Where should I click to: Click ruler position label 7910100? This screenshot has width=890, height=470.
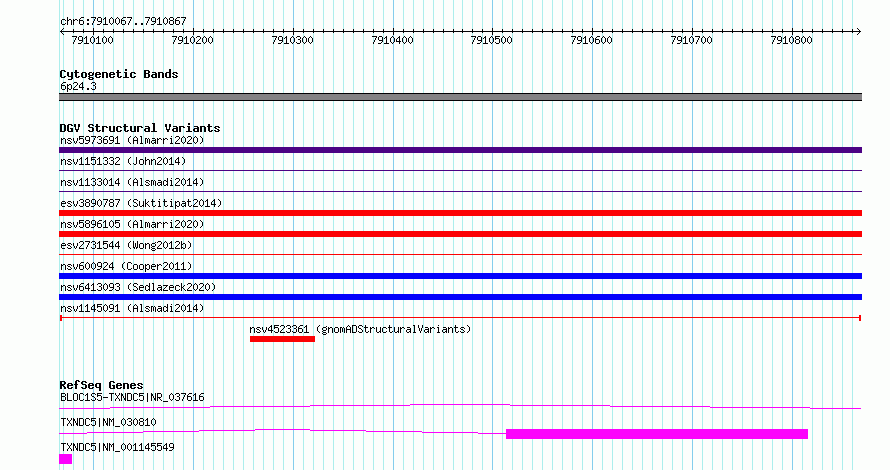tap(93, 40)
